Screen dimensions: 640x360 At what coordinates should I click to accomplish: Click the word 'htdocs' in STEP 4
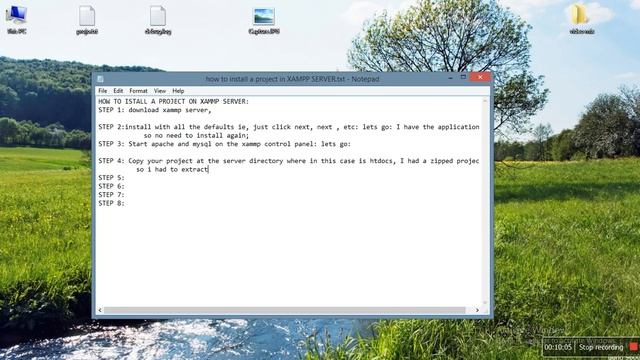pyautogui.click(x=382, y=161)
